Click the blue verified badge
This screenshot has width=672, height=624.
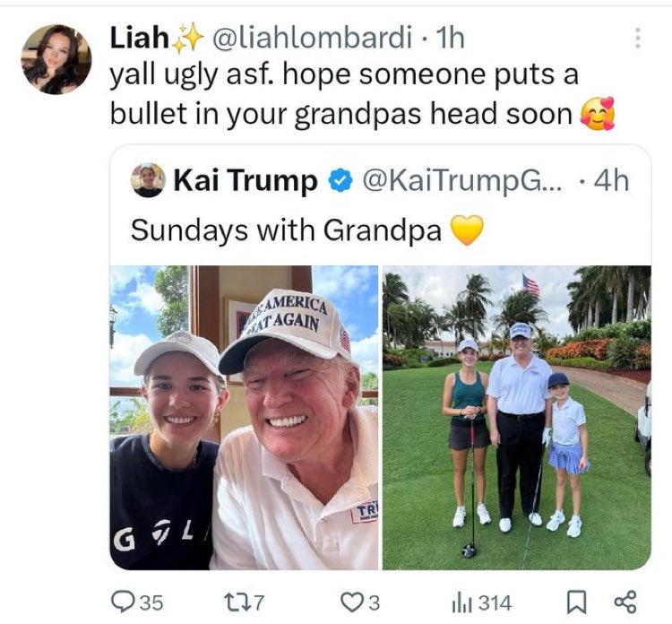[340, 181]
